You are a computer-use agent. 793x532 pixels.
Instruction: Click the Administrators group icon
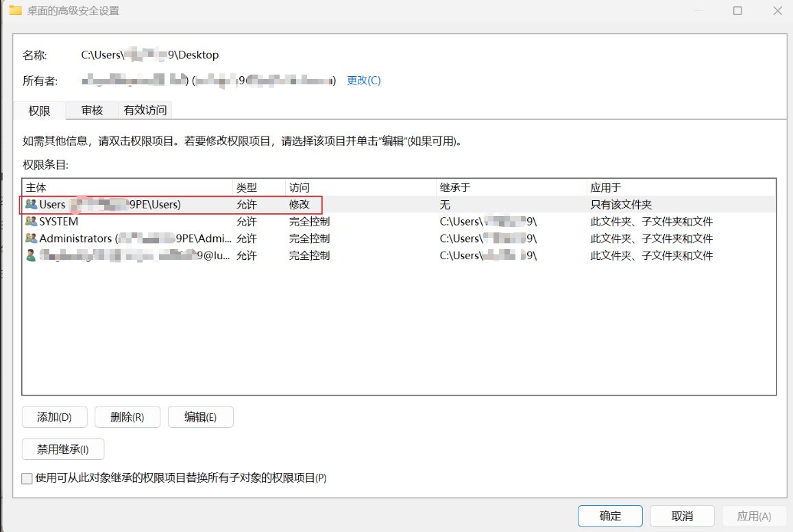click(31, 239)
